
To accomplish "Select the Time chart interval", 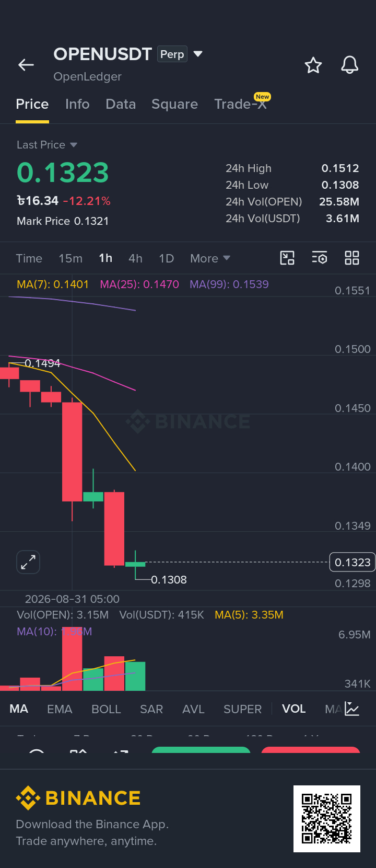I will coord(29,258).
